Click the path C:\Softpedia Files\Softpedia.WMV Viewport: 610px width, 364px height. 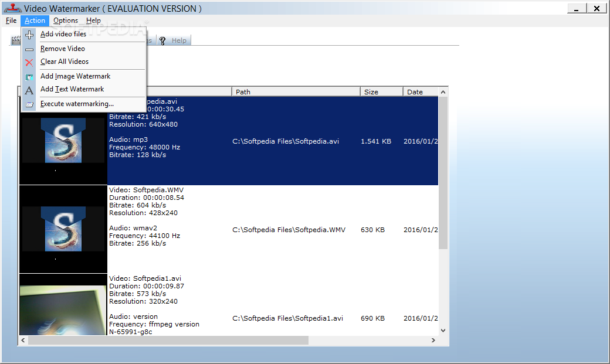tap(289, 230)
